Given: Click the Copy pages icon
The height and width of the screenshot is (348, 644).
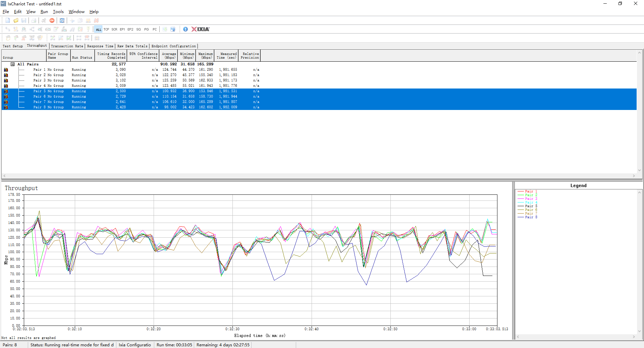Looking at the screenshot, I should click(x=80, y=20).
